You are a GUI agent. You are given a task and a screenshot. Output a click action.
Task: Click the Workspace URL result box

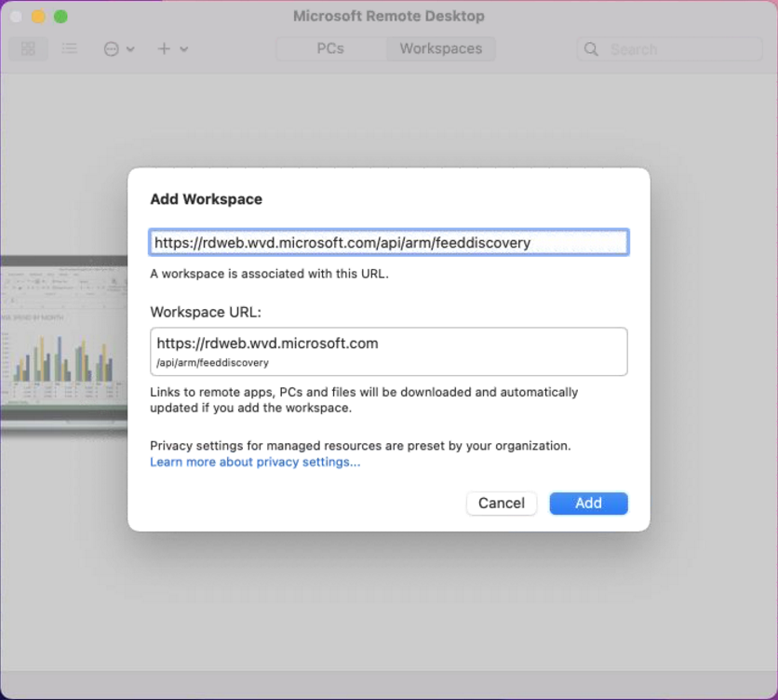click(389, 352)
